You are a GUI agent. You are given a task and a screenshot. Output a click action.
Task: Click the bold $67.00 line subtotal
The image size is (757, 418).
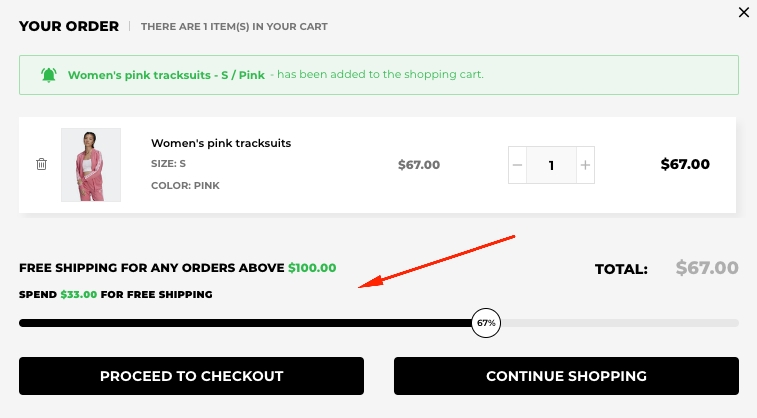[x=685, y=165]
